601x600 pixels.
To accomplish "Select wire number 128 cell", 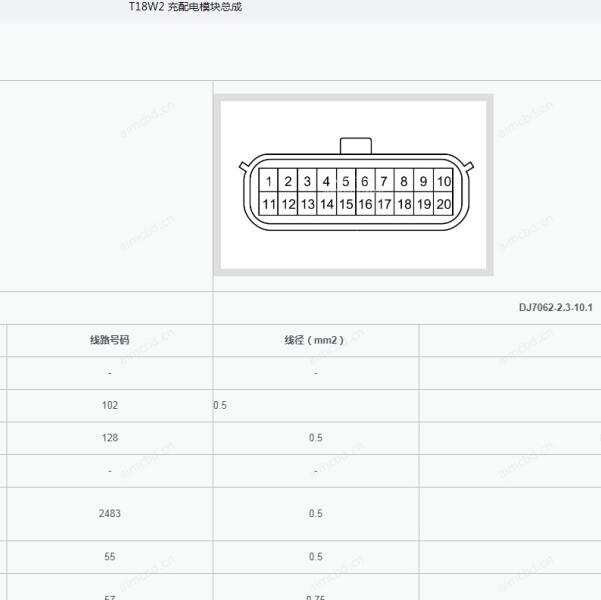I will pos(110,438).
